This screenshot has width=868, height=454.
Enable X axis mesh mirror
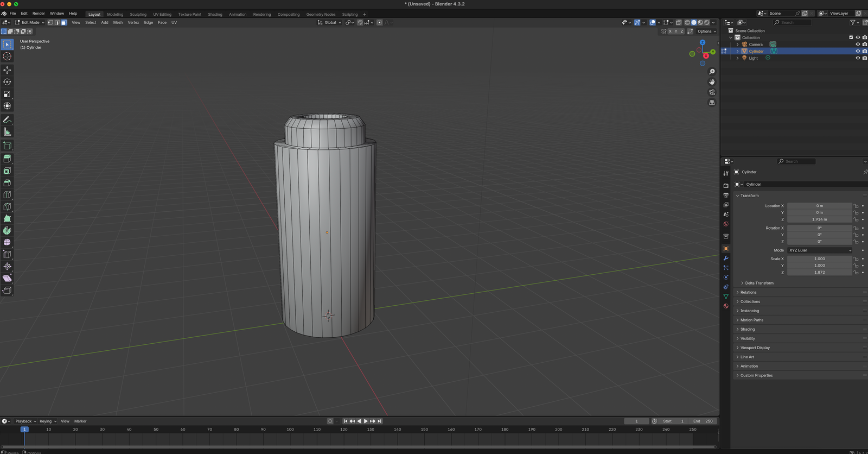(x=670, y=31)
